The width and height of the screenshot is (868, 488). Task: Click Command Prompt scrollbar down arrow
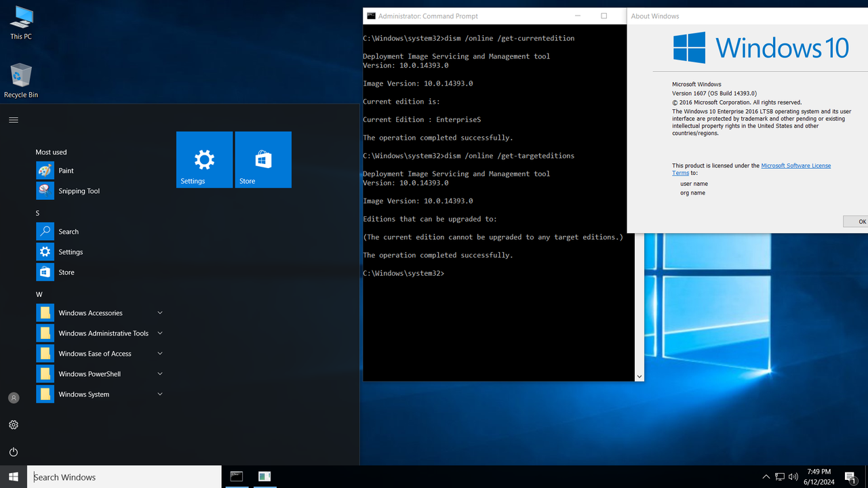click(x=639, y=376)
